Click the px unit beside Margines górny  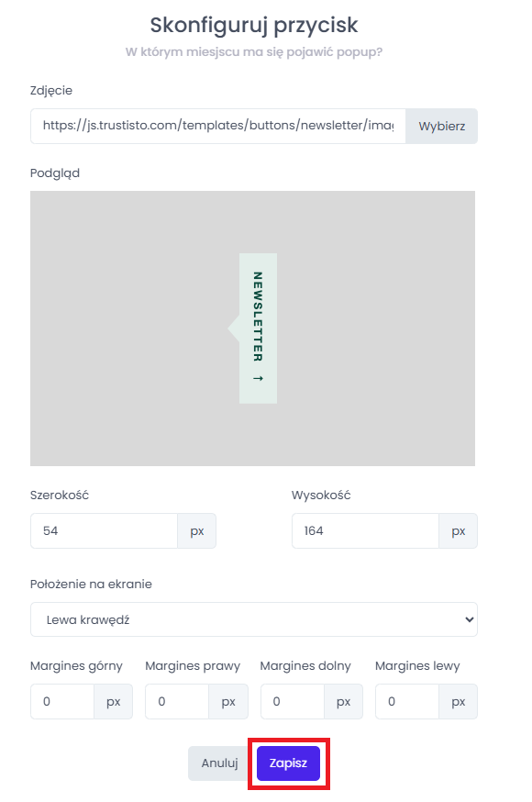(114, 701)
